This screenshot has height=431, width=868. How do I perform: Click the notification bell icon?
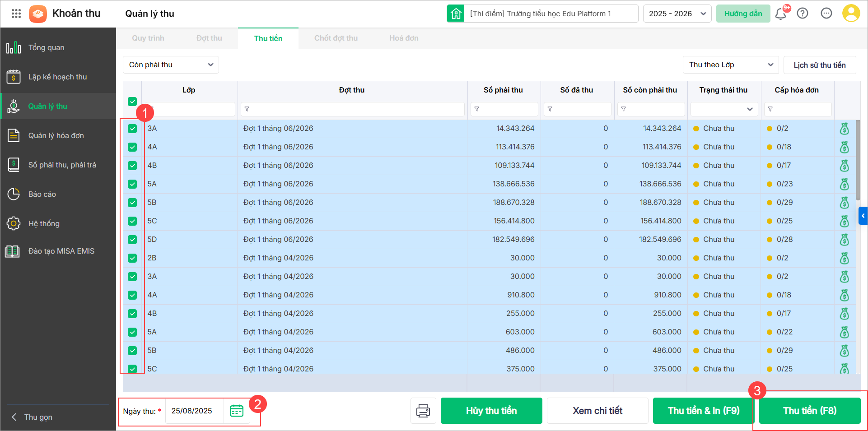780,14
